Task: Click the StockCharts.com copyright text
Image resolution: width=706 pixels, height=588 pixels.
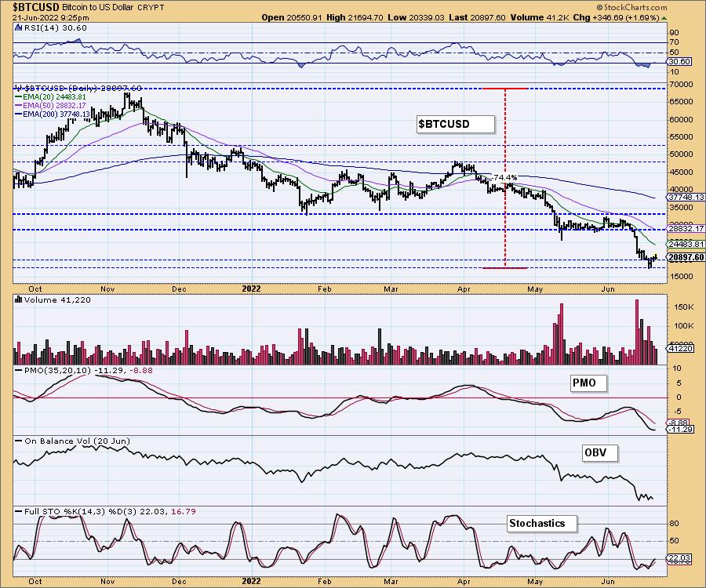Action: point(631,7)
